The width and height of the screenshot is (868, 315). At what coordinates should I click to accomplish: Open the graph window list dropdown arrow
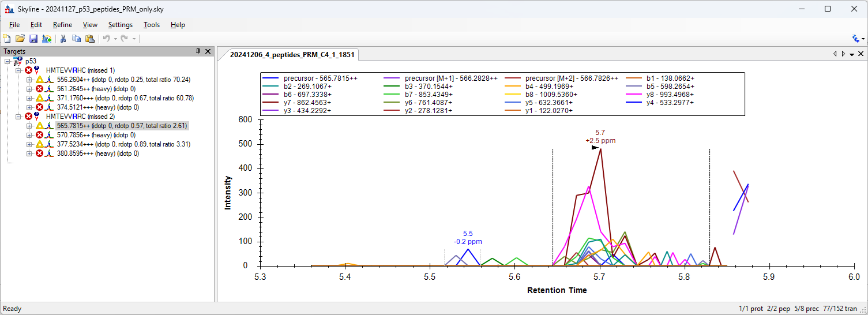[x=852, y=54]
